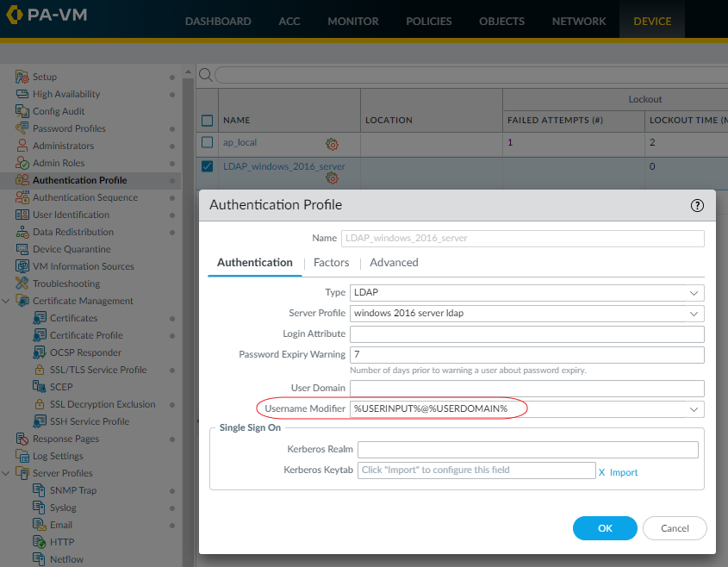Collapse the Certificate Management tree node

click(7, 301)
